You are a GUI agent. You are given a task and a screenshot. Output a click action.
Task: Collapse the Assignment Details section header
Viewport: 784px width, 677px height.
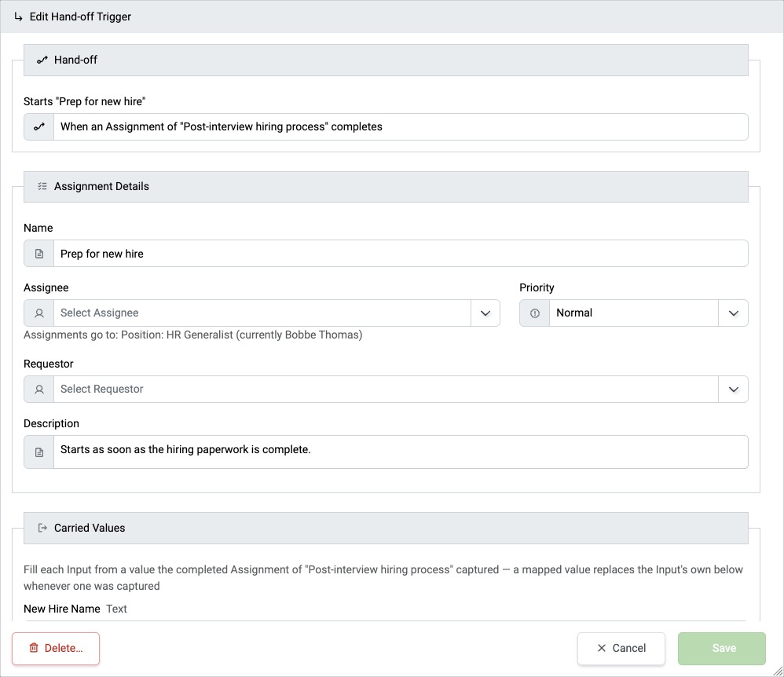tap(386, 187)
